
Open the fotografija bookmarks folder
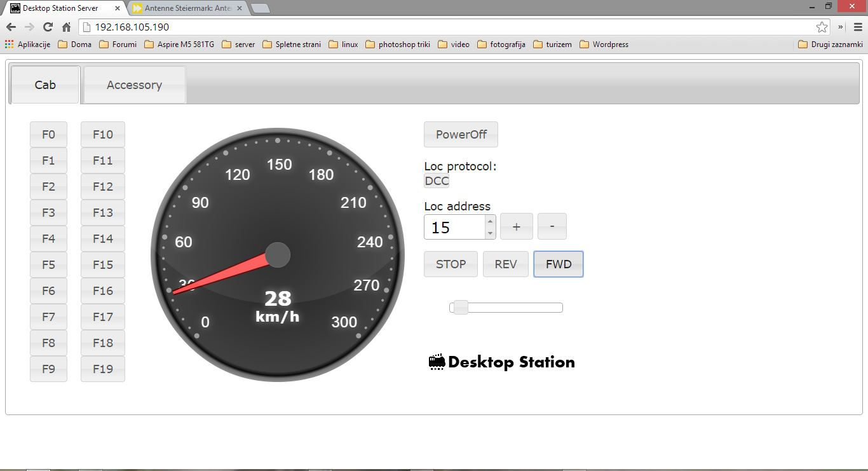[x=501, y=44]
